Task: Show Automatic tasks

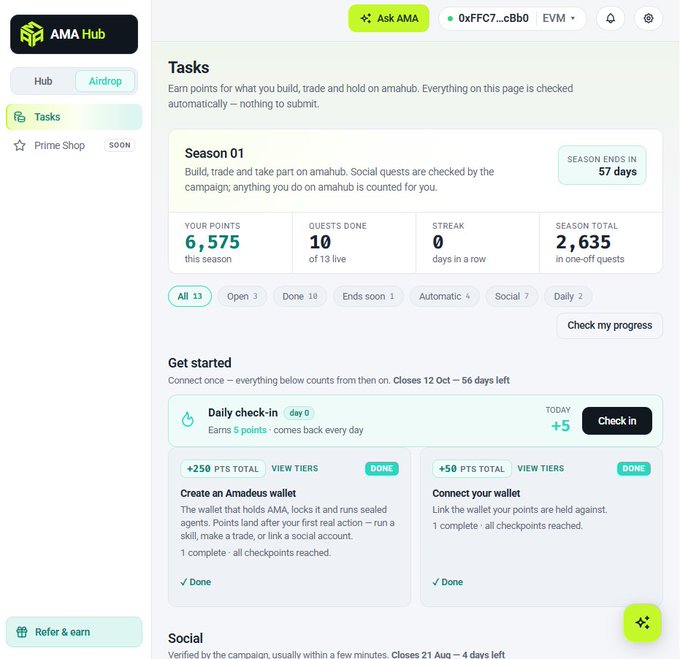Action: click(445, 296)
